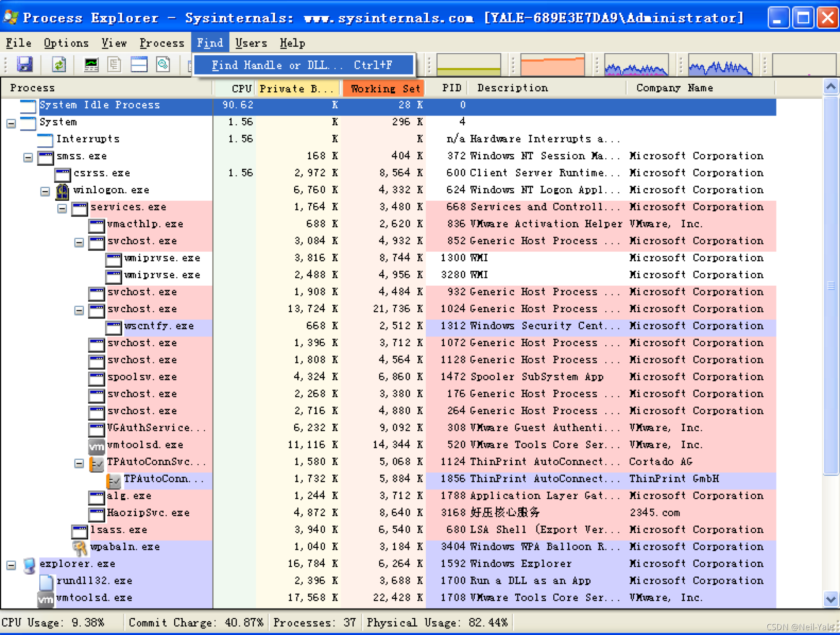Open the Users menu
This screenshot has width=840, height=635.
point(251,43)
